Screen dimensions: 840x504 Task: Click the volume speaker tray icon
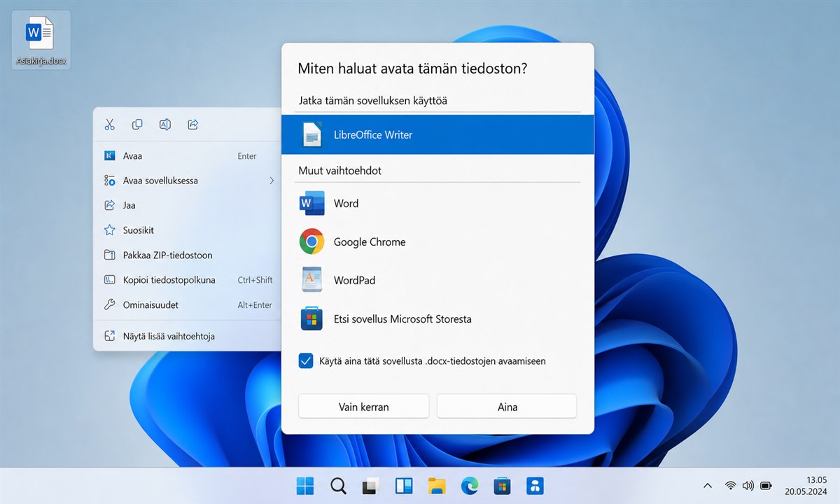coord(748,486)
